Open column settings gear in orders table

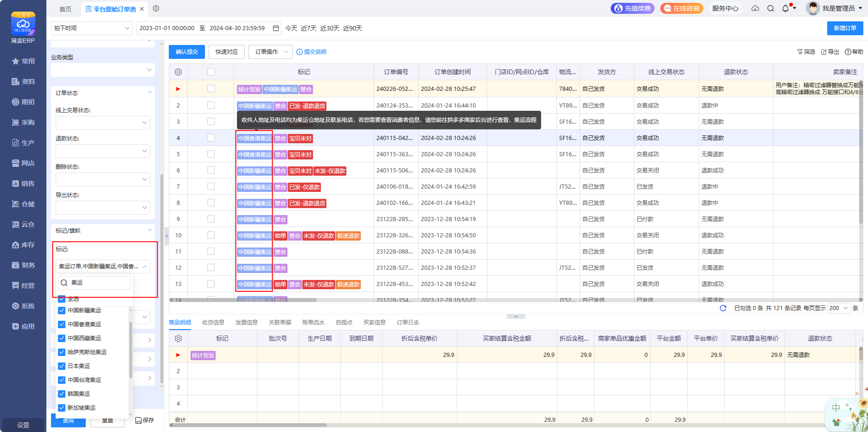tap(178, 72)
